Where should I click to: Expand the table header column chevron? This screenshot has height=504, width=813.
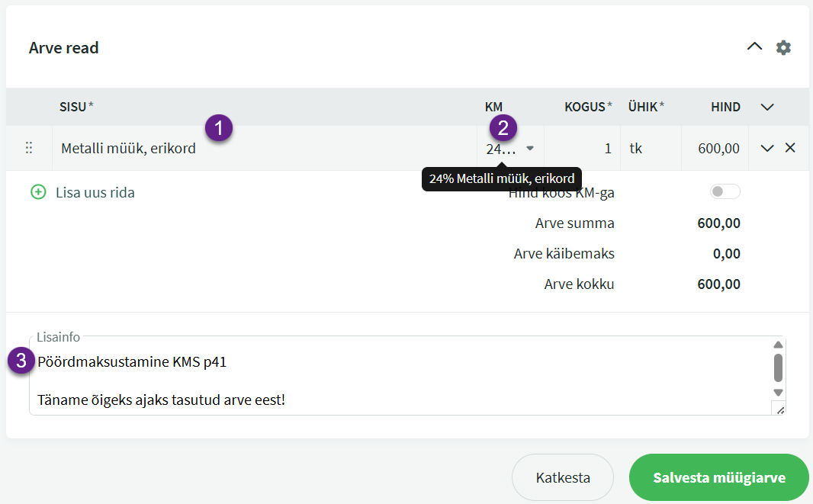[x=768, y=108]
